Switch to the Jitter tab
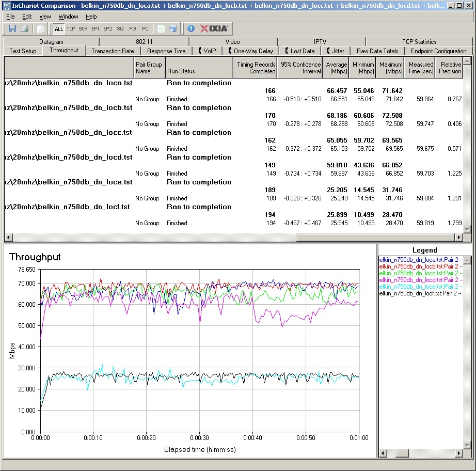The image size is (476, 471). pyautogui.click(x=336, y=51)
